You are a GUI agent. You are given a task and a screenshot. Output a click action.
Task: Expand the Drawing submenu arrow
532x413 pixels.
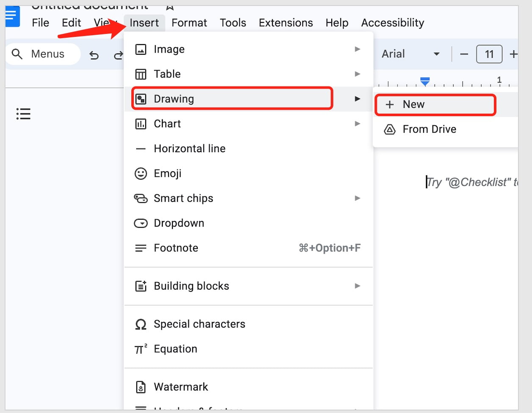[357, 99]
